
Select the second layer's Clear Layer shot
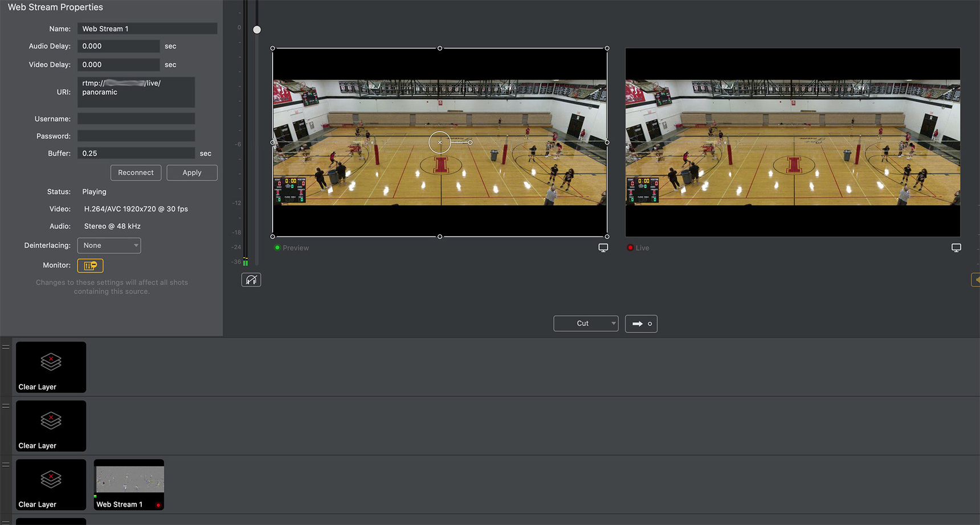click(x=51, y=426)
